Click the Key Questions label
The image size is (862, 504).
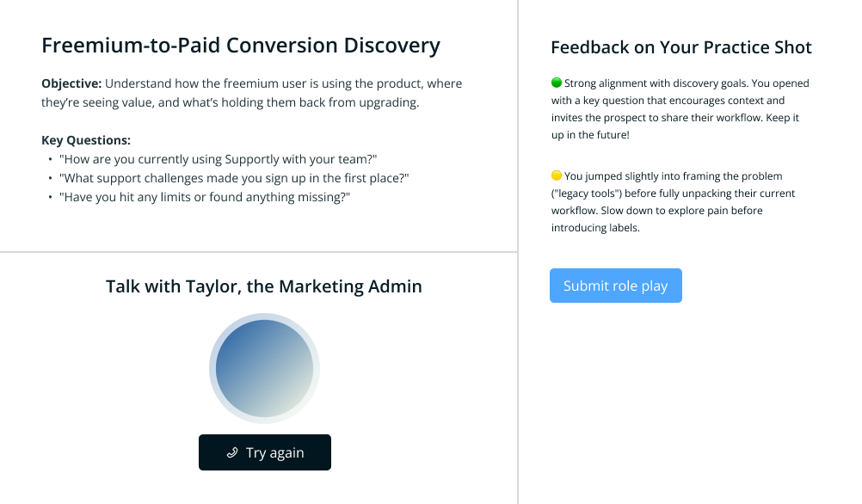(x=86, y=140)
